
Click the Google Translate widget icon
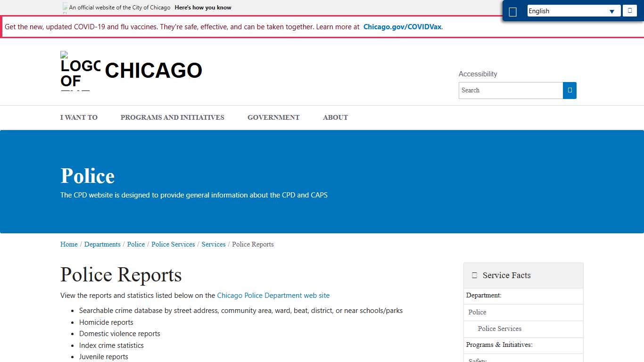(x=513, y=11)
